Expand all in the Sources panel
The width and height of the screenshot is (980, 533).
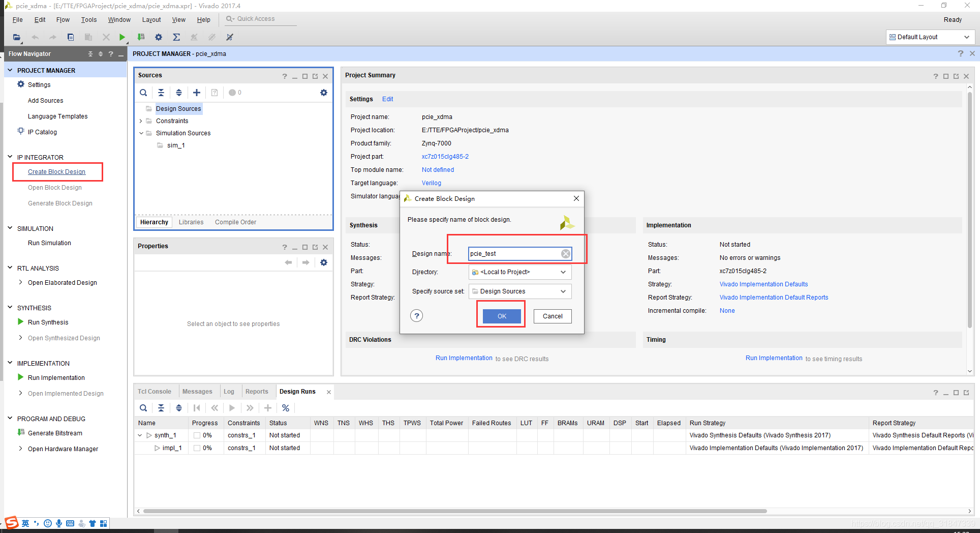click(x=179, y=93)
